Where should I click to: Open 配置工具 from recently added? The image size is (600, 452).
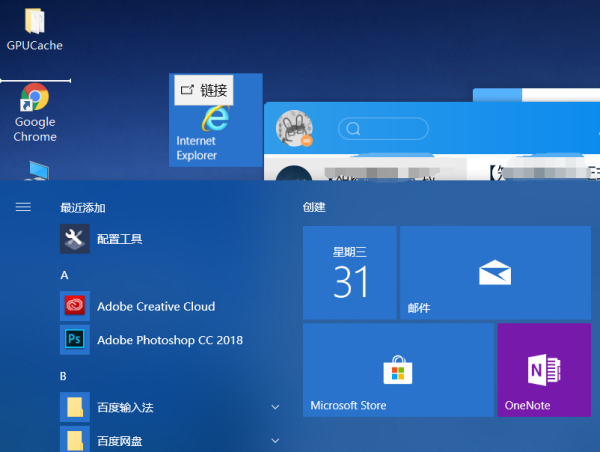(171, 239)
